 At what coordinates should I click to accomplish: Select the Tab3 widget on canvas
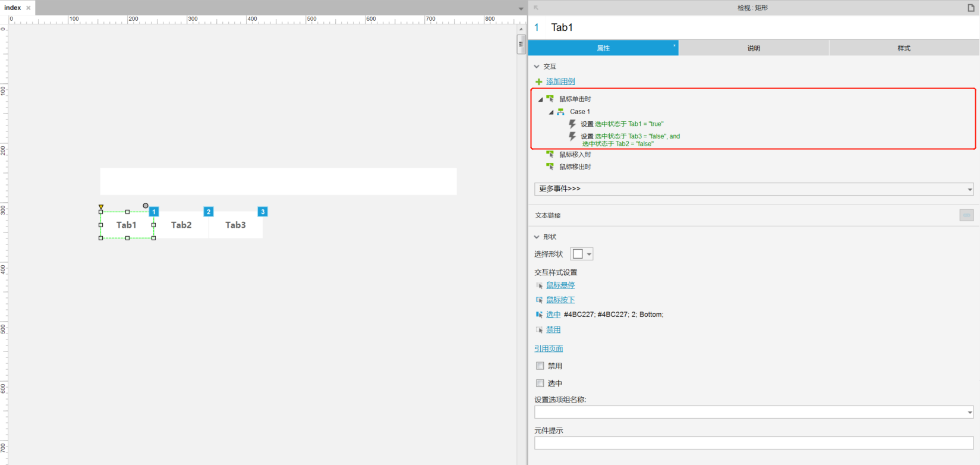(x=235, y=225)
